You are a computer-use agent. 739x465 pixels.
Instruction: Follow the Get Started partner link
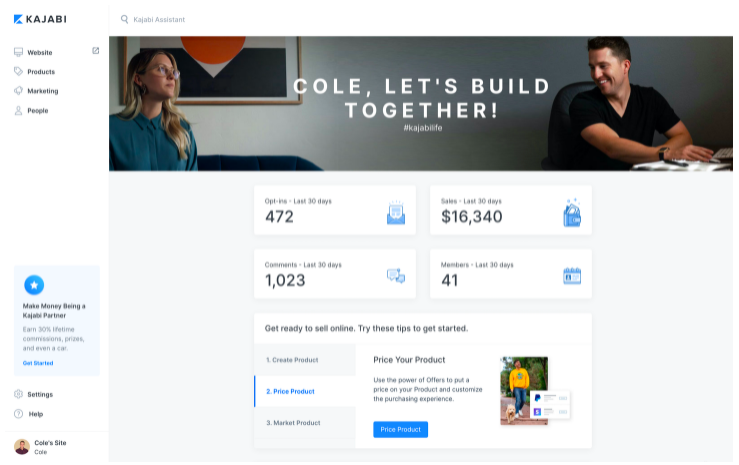click(38, 363)
